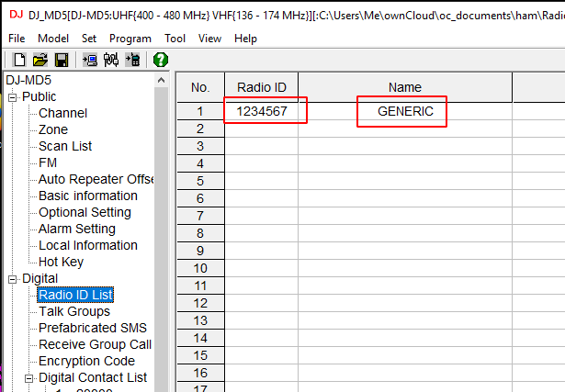This screenshot has width=565, height=392.
Task: Click the Radio ID column header
Action: pyautogui.click(x=262, y=87)
